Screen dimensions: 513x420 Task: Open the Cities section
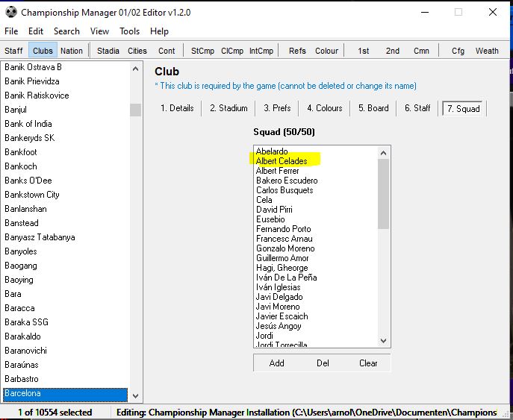click(x=137, y=51)
